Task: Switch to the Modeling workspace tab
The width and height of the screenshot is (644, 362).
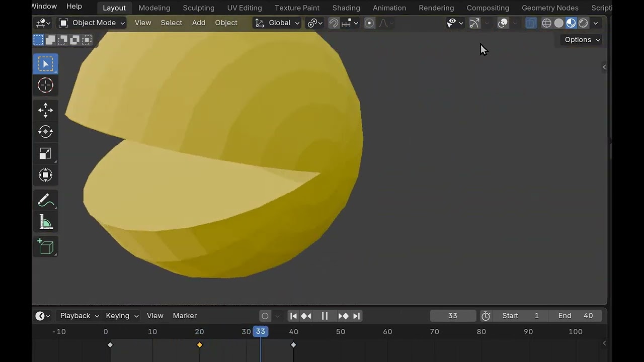Action: (x=154, y=8)
